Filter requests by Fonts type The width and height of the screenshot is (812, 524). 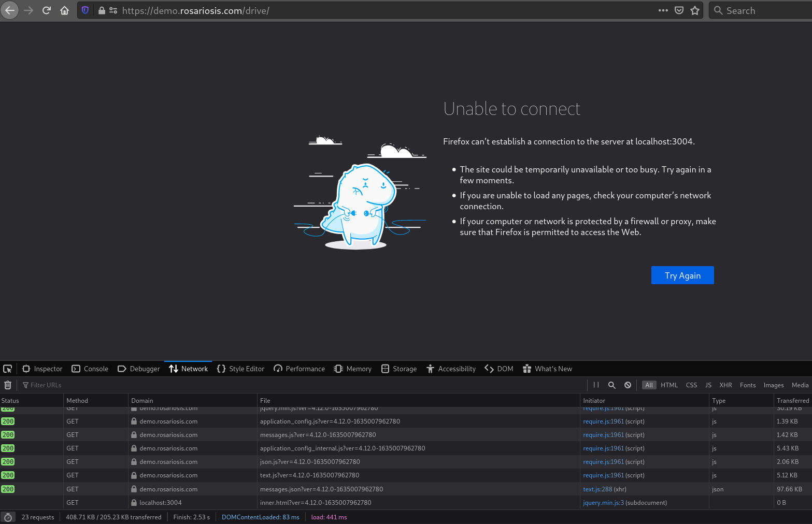[748, 385]
